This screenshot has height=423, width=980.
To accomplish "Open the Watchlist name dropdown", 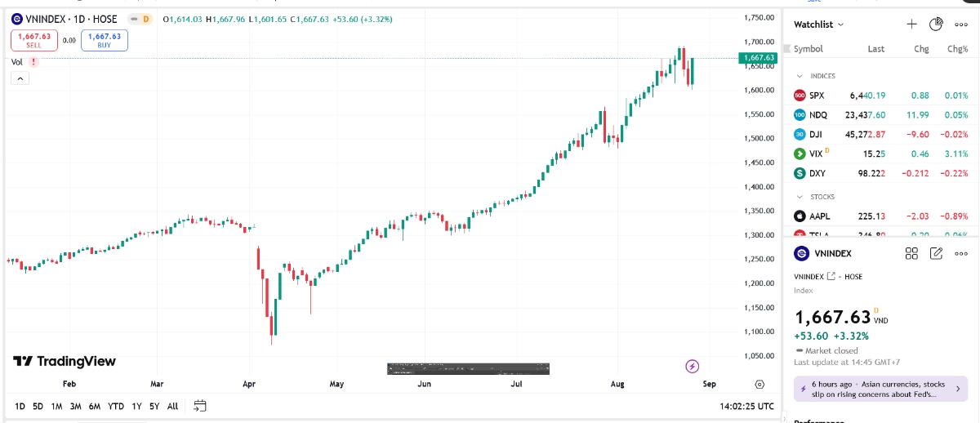I will [x=819, y=24].
